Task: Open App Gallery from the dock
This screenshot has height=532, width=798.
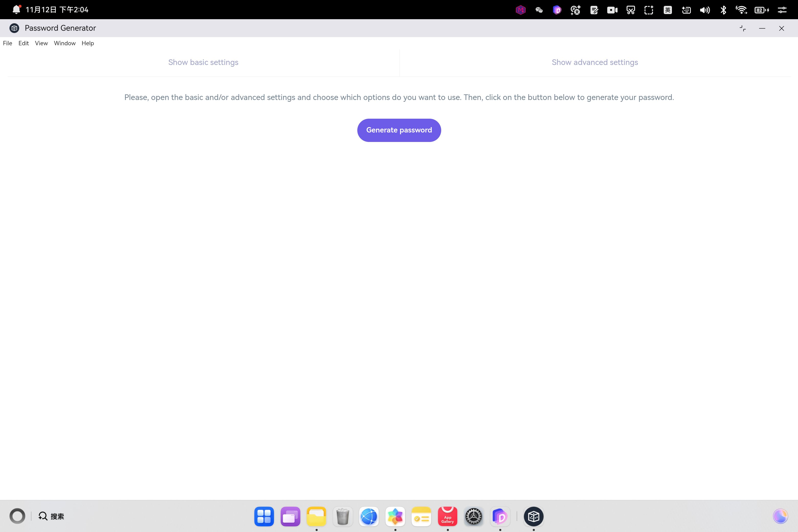Action: [x=448, y=516]
